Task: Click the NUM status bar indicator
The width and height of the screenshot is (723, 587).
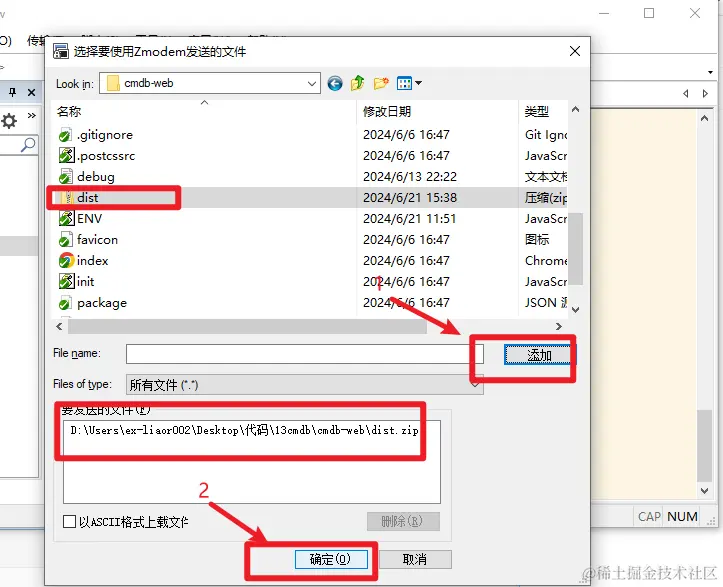Action: [x=682, y=516]
